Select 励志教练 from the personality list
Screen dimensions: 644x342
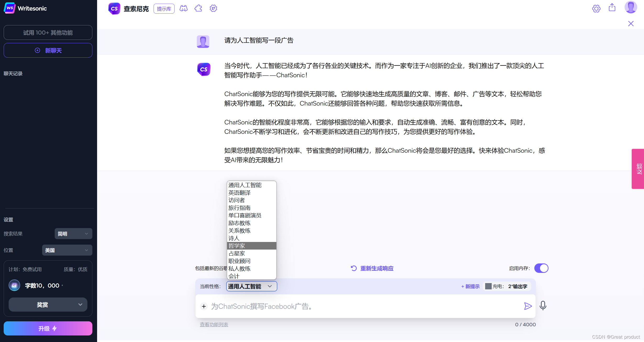pyautogui.click(x=251, y=223)
